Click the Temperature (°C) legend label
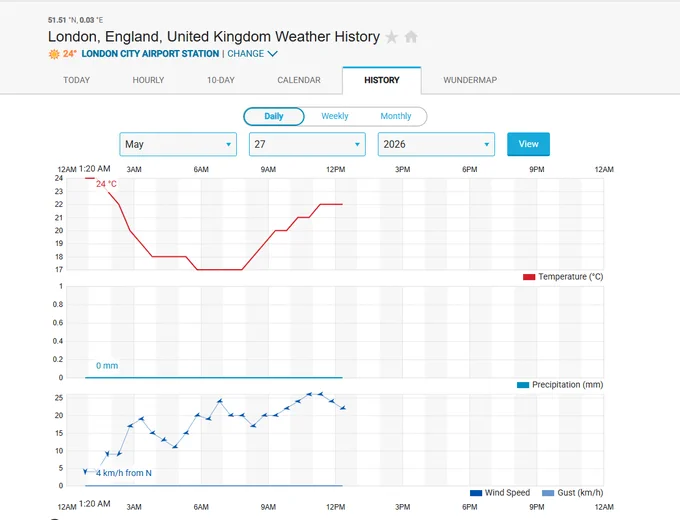 (x=571, y=277)
